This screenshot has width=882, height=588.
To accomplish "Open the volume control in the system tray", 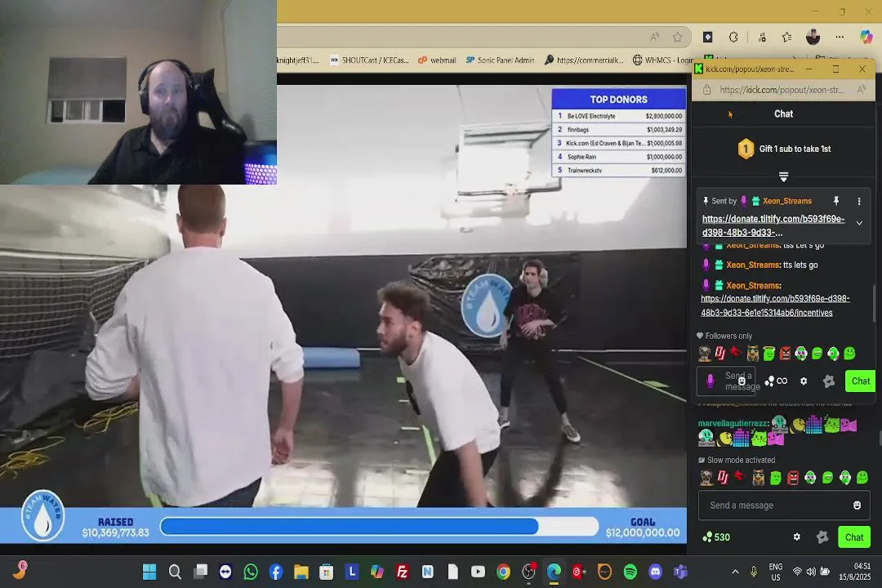I will pos(811,572).
